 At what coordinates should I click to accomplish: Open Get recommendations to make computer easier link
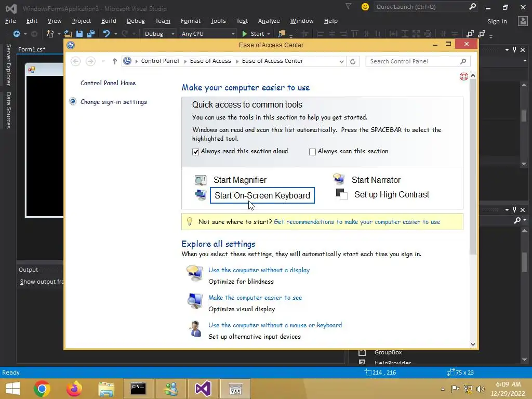pyautogui.click(x=357, y=222)
